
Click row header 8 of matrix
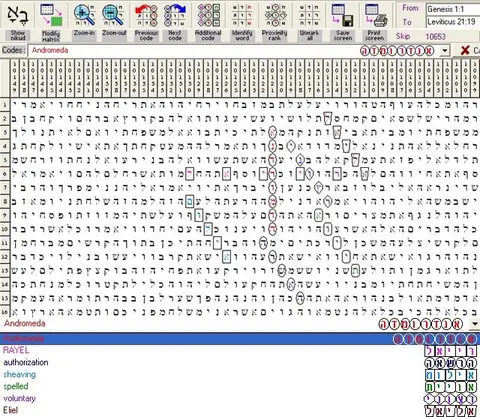click(x=5, y=202)
